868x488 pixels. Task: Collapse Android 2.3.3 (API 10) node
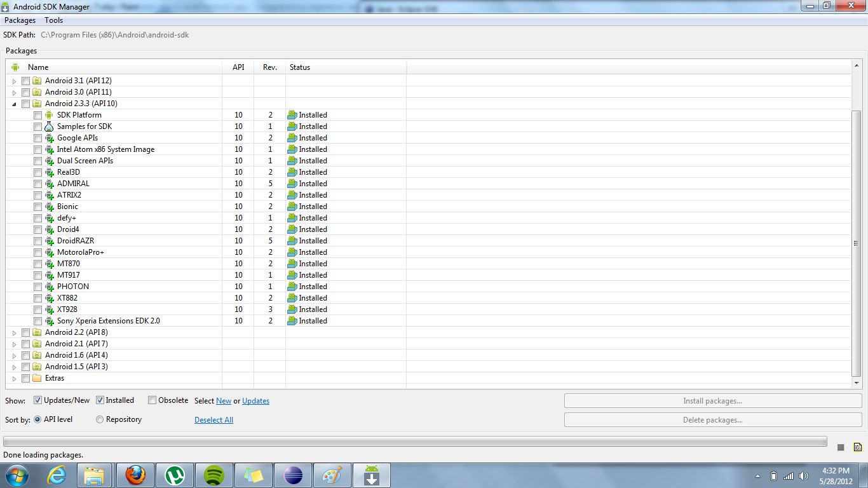coord(15,104)
